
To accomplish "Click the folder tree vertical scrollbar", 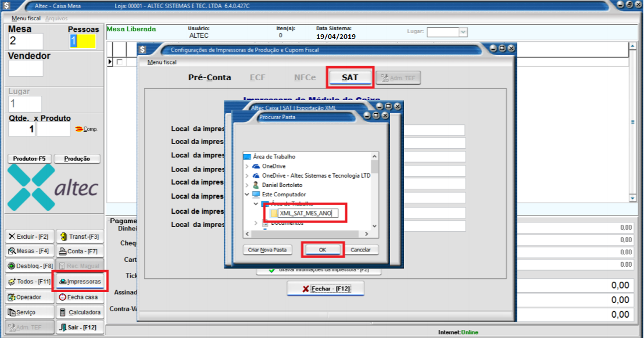I will [x=374, y=166].
